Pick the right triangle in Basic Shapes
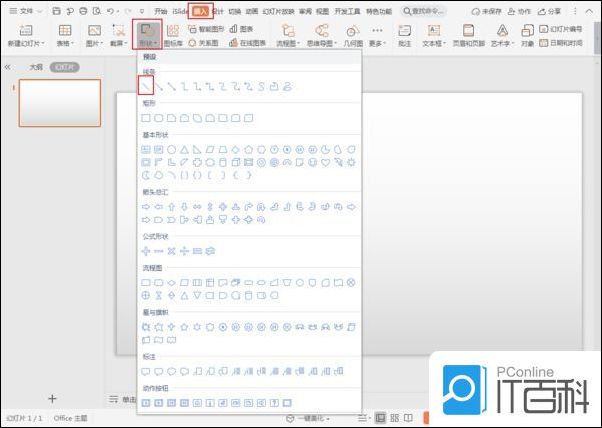 [x=197, y=150]
